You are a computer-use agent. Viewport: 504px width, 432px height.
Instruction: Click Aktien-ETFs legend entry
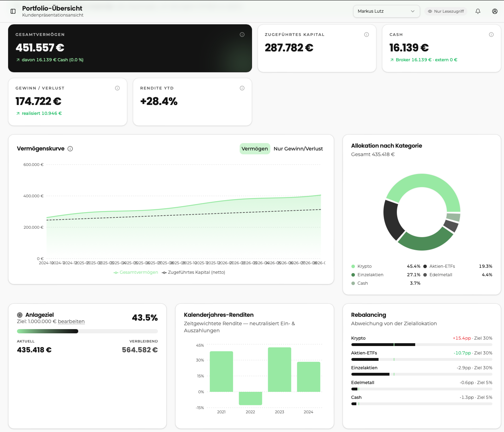[457, 266]
